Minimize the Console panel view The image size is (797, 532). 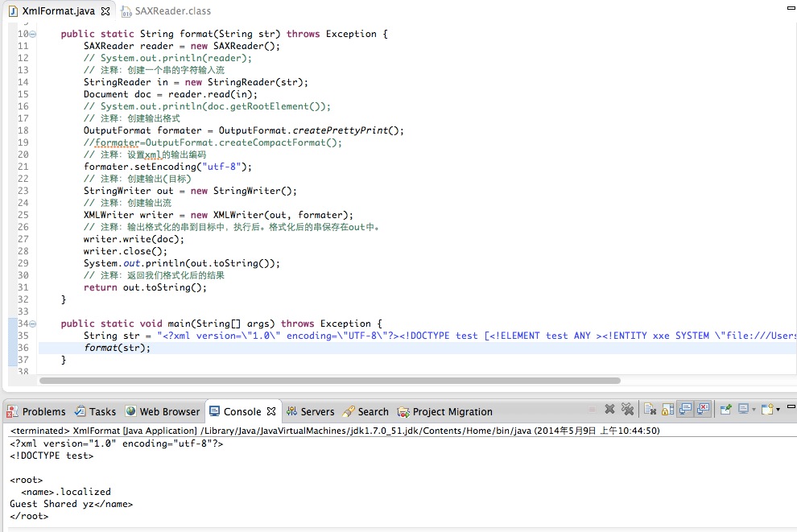[x=791, y=406]
